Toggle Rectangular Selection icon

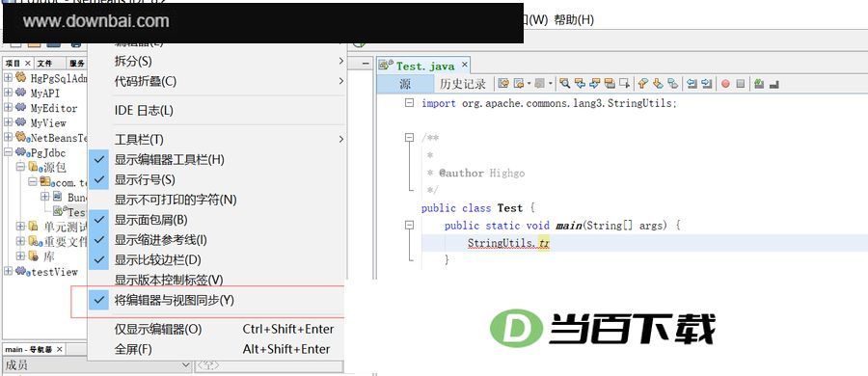point(624,84)
